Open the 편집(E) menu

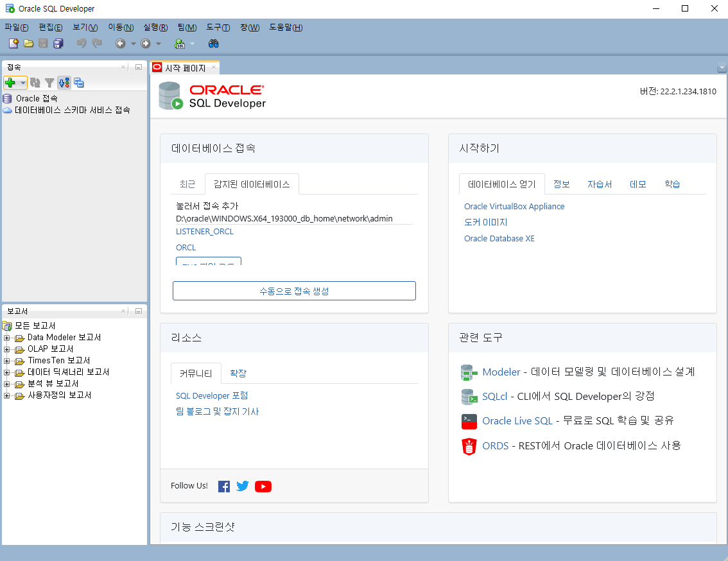51,28
